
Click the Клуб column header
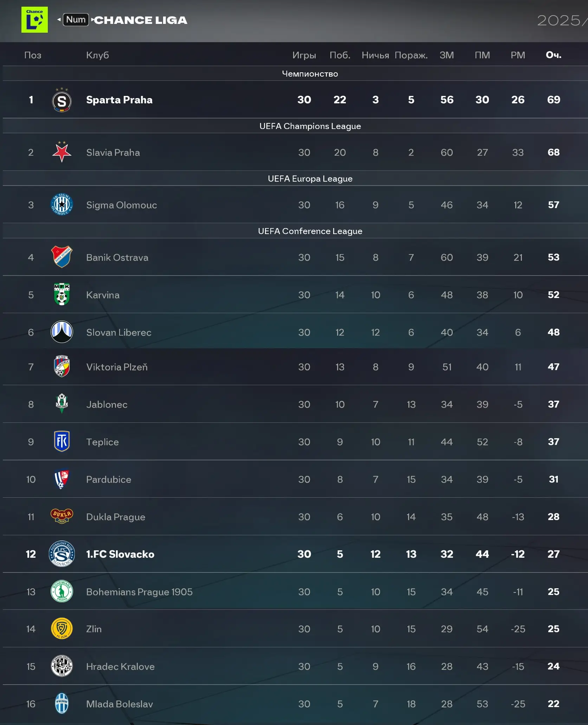97,55
